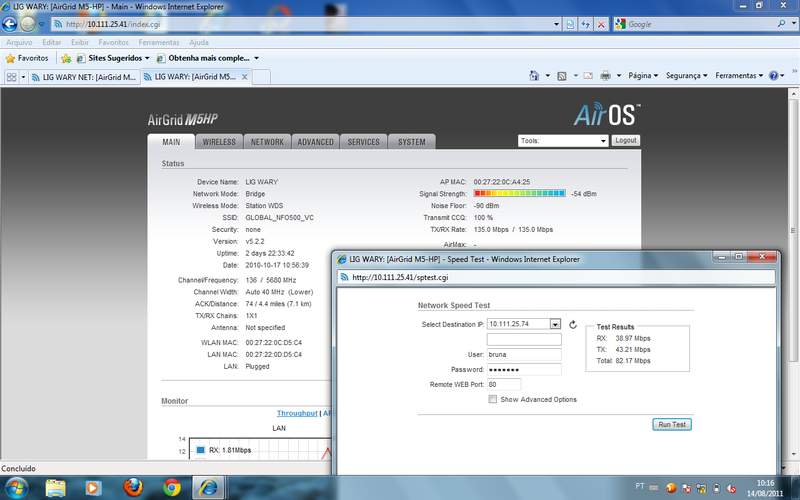Viewport: 800px width, 500px height.
Task: Click compatibility view icon in address bar
Action: tap(570, 24)
